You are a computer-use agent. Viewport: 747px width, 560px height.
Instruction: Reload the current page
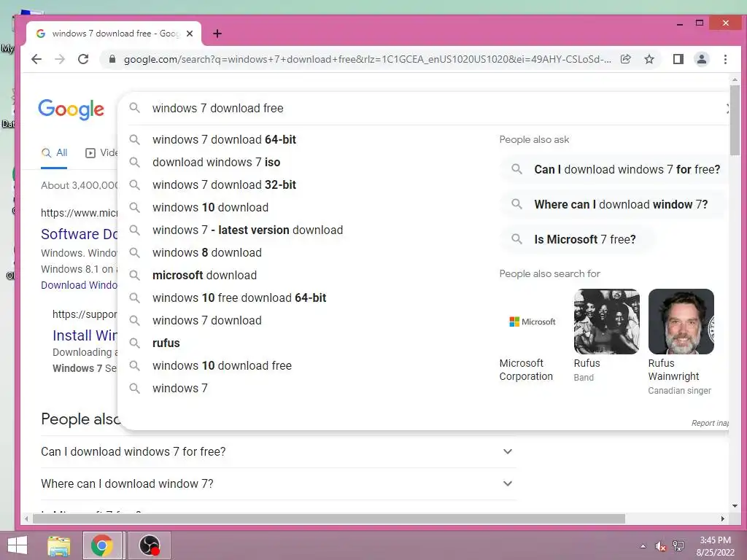(83, 59)
